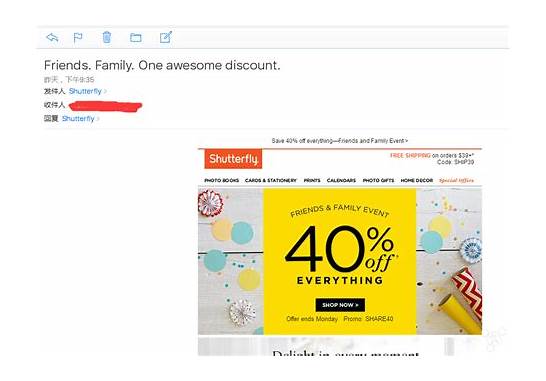Open the Shutterfly sender name link
Viewport: 546px width, 381px height.
[85, 91]
